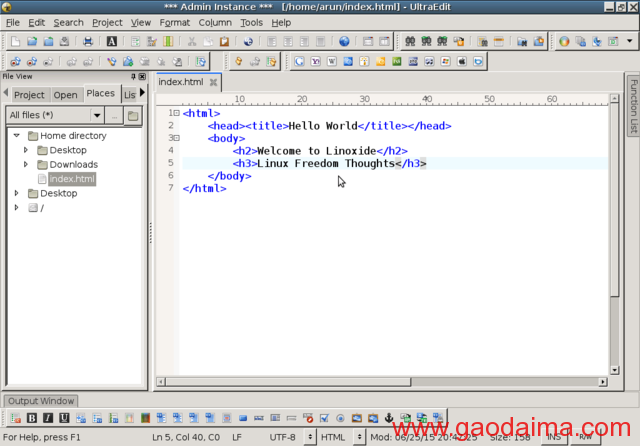Click the Bold 'B' HTML icon
This screenshot has height=446, width=640.
31,418
